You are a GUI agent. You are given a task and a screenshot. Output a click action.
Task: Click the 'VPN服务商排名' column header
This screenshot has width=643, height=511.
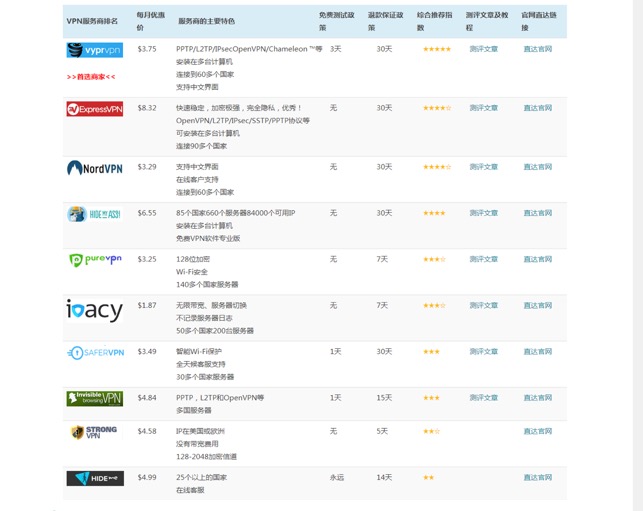click(x=92, y=21)
